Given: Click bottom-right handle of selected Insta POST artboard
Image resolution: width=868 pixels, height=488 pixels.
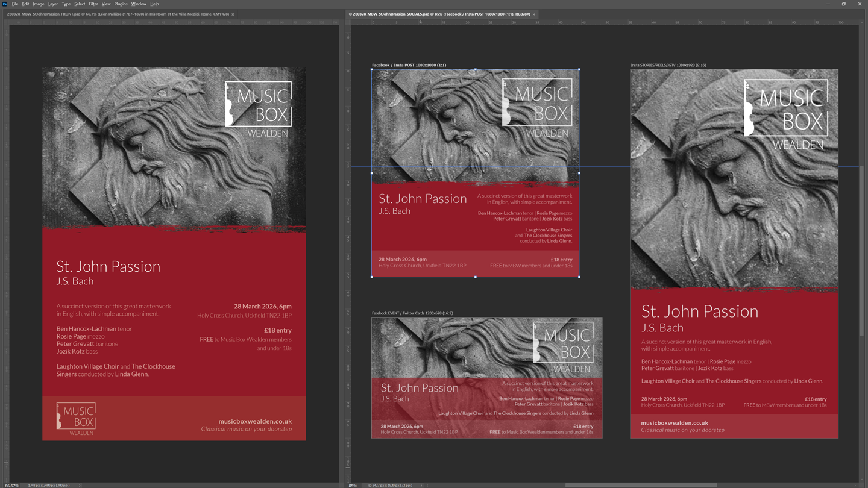Looking at the screenshot, I should [x=579, y=277].
